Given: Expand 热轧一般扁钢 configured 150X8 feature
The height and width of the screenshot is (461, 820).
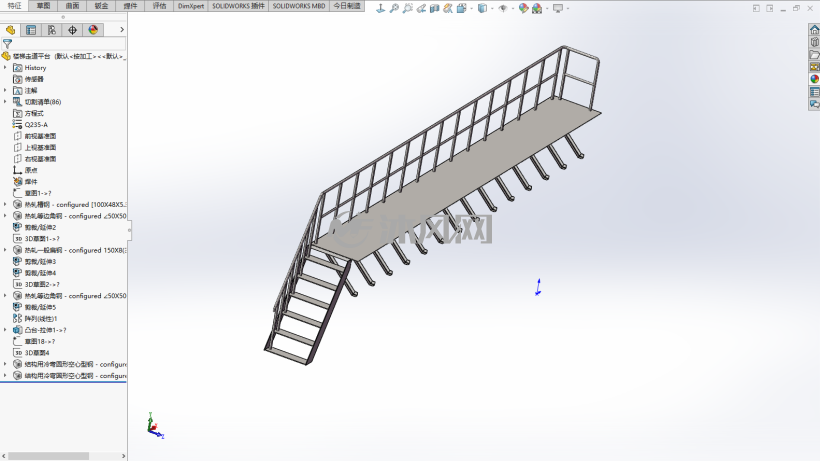Looking at the screenshot, I should click(5, 250).
